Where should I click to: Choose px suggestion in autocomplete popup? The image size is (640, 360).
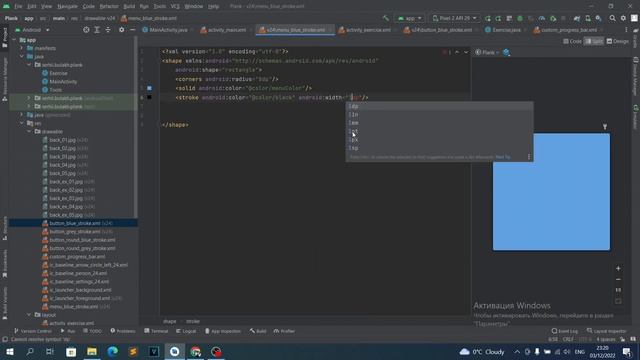coord(439,140)
